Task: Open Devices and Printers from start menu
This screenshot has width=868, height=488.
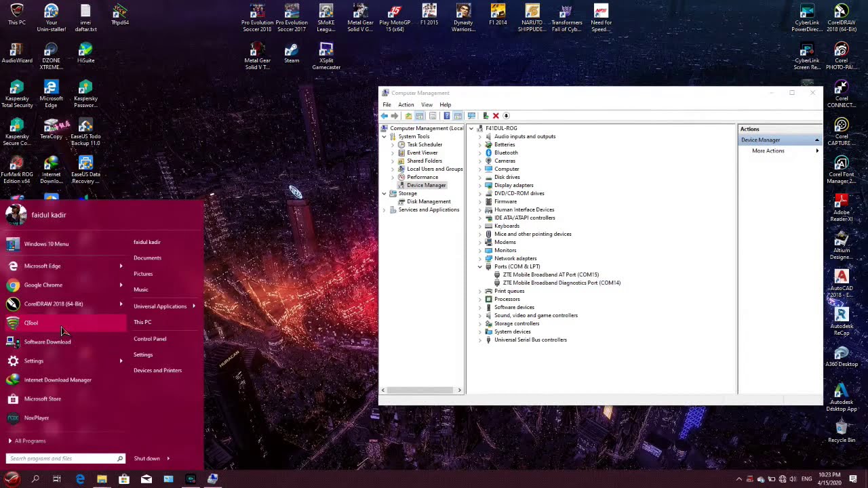Action: (x=157, y=370)
